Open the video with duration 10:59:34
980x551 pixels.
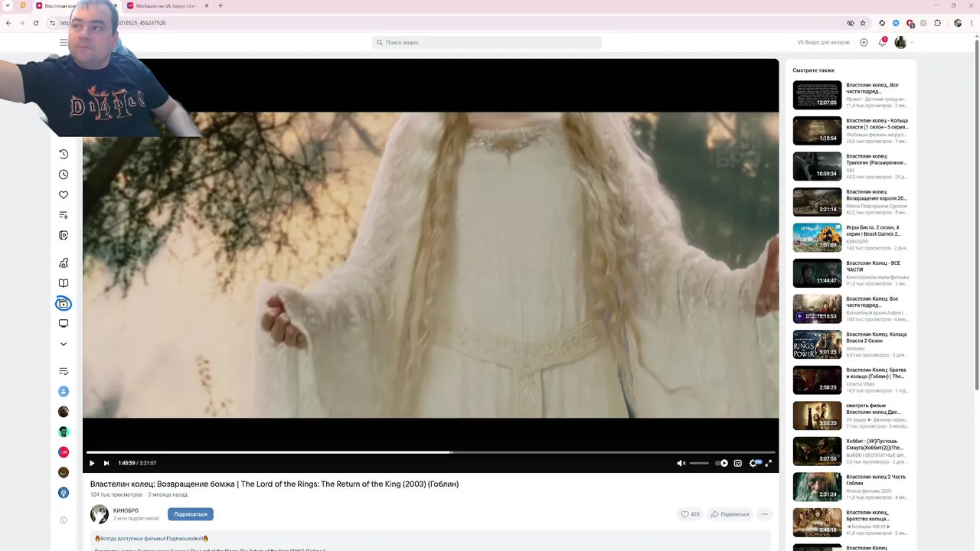tap(817, 166)
